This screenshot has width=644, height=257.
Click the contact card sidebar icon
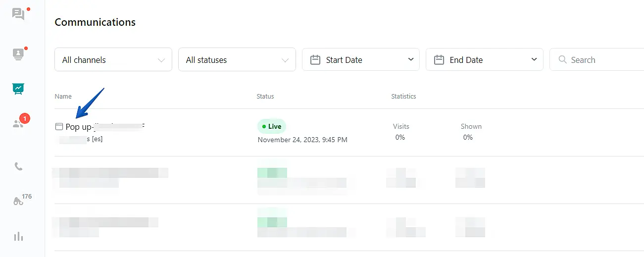[x=18, y=54]
